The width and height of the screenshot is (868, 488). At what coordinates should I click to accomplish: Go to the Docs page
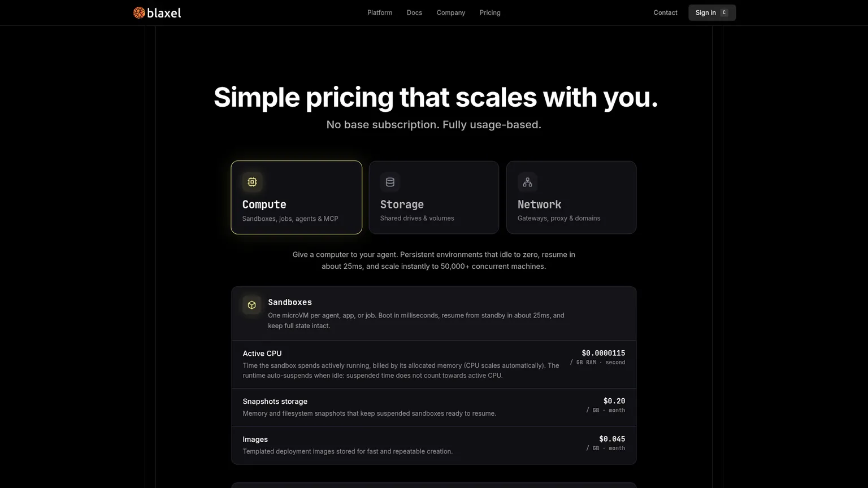pos(414,12)
